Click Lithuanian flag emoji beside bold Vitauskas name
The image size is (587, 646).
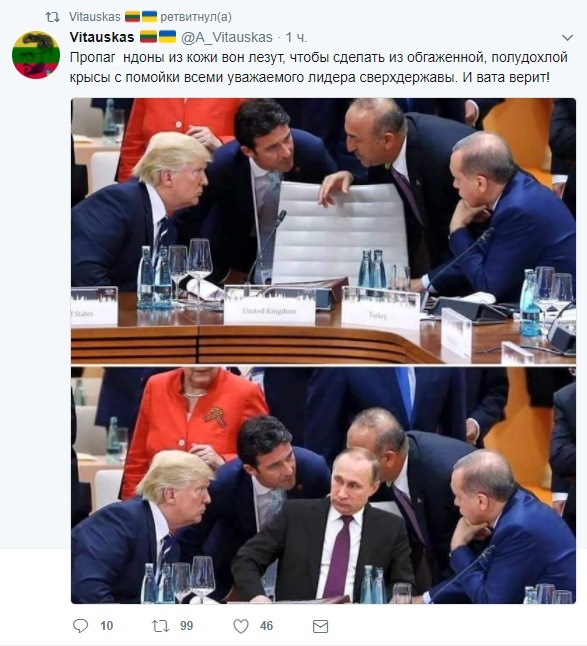148,37
